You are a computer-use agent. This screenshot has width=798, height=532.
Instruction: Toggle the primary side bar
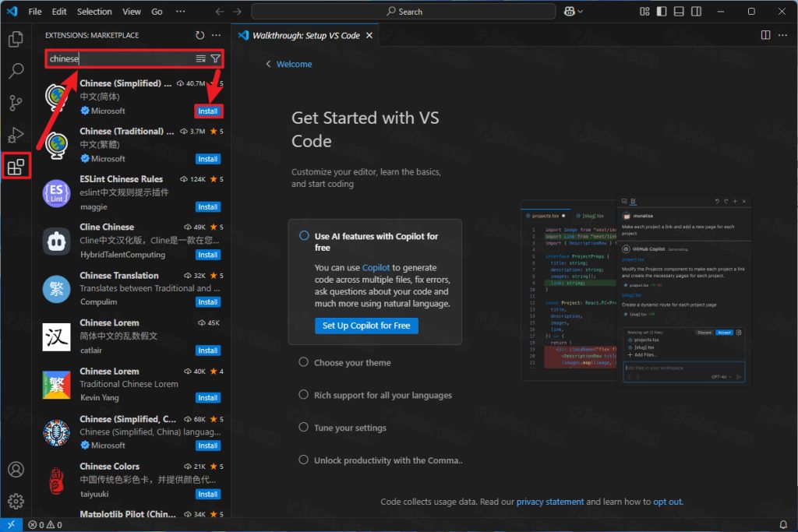[x=662, y=12]
